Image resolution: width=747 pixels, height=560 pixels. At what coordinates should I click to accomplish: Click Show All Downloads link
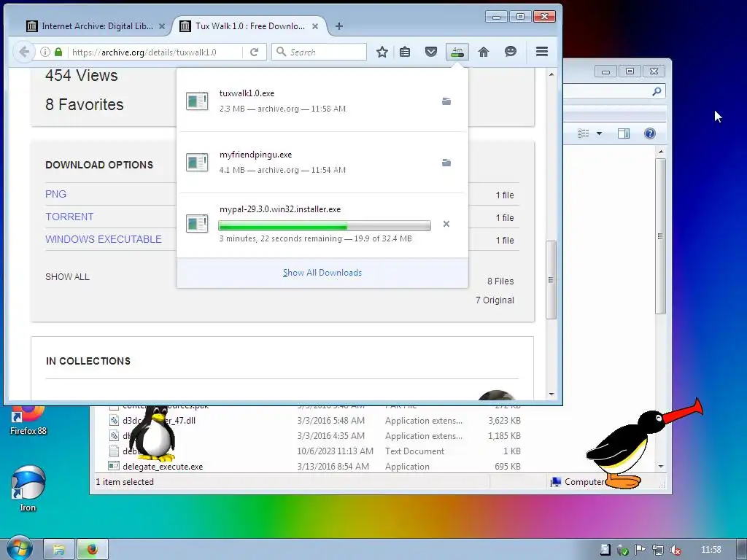point(322,273)
